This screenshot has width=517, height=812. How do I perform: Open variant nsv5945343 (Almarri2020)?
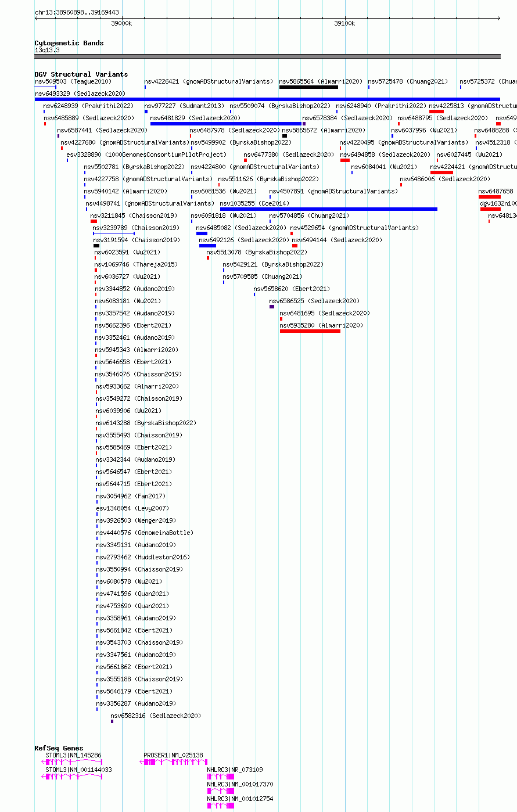(137, 350)
